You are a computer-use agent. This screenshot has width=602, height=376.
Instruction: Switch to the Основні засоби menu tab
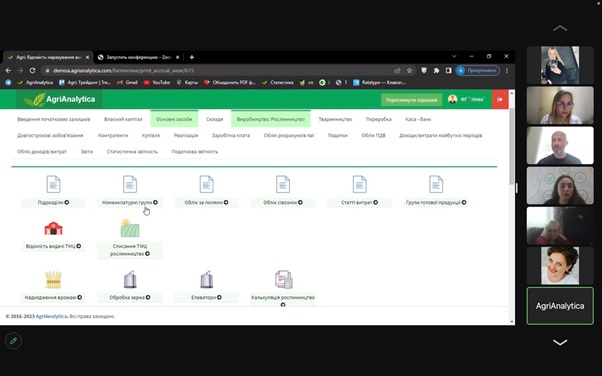tap(174, 119)
